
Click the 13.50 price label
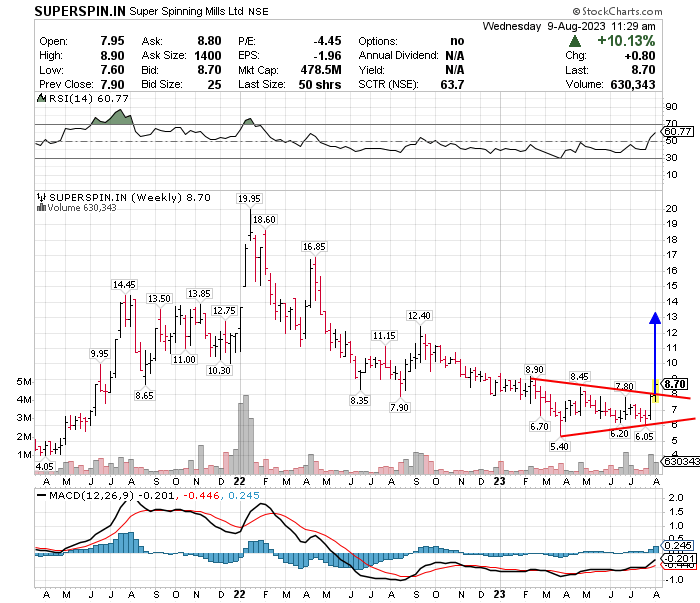tap(159, 299)
